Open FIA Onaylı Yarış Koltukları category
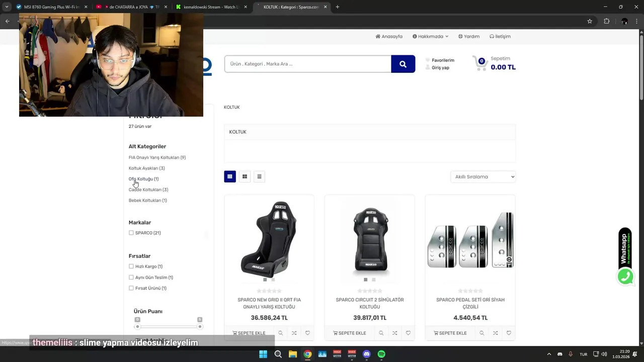The height and width of the screenshot is (362, 644). [157, 157]
